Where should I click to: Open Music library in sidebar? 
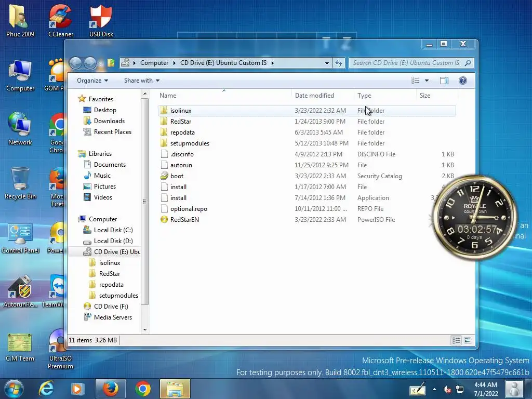pyautogui.click(x=102, y=176)
